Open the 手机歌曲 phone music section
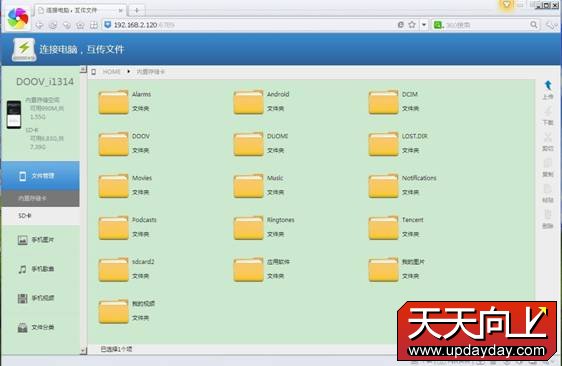This screenshot has height=366, width=562. pos(36,269)
